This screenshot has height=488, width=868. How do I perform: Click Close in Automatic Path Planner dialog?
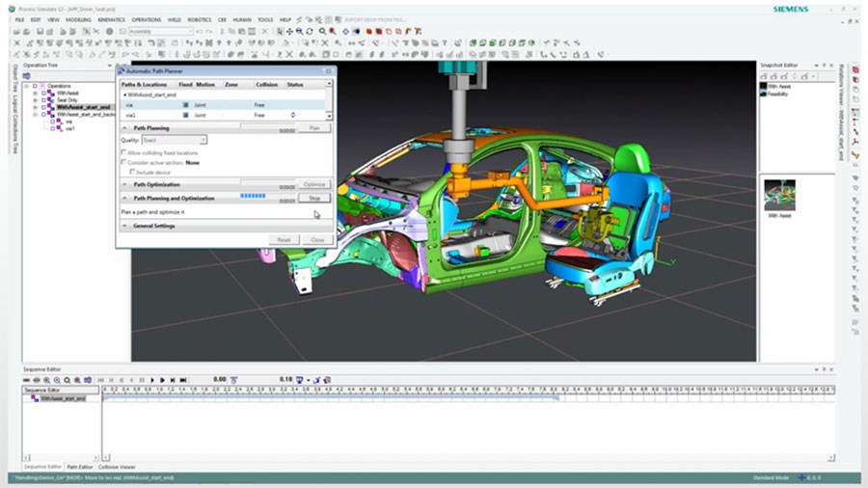point(317,239)
